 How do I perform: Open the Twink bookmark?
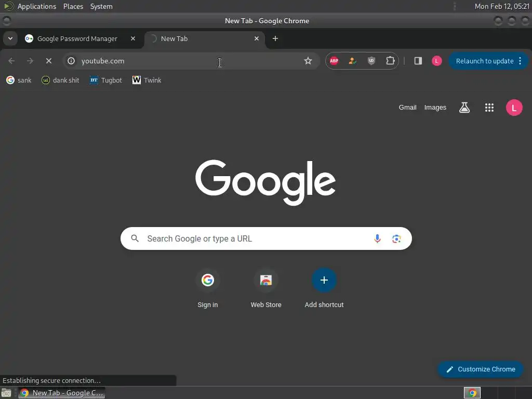point(147,81)
